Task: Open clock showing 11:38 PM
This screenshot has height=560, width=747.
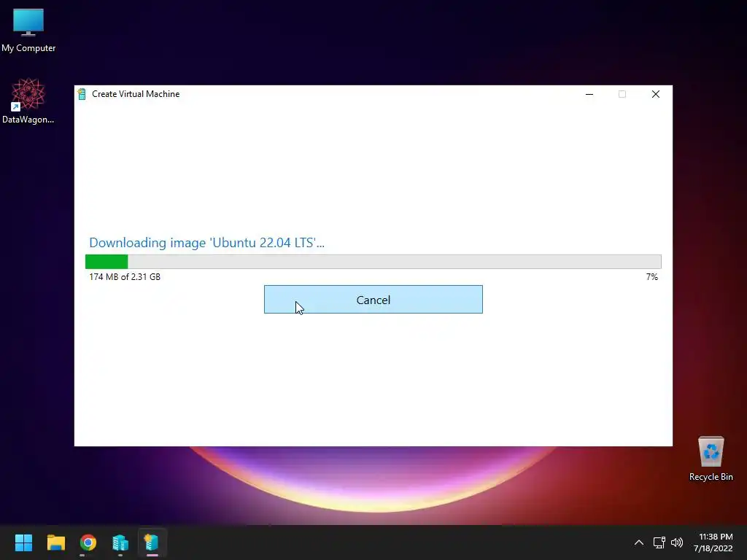Action: click(x=713, y=542)
